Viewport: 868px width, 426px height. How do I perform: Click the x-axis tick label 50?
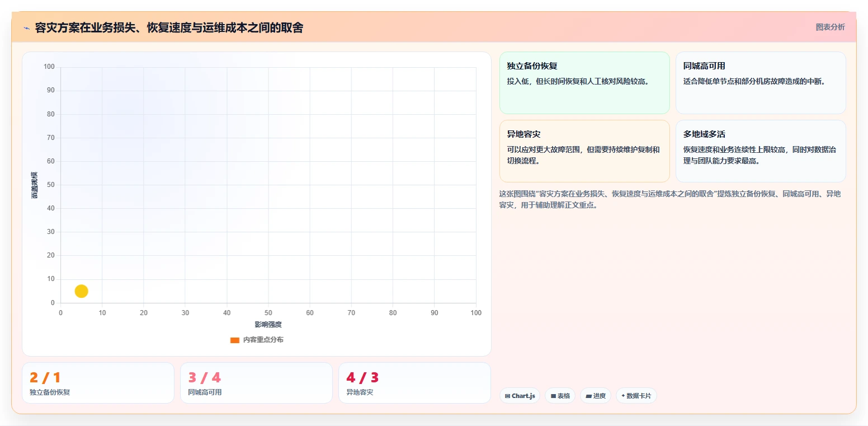tap(268, 313)
